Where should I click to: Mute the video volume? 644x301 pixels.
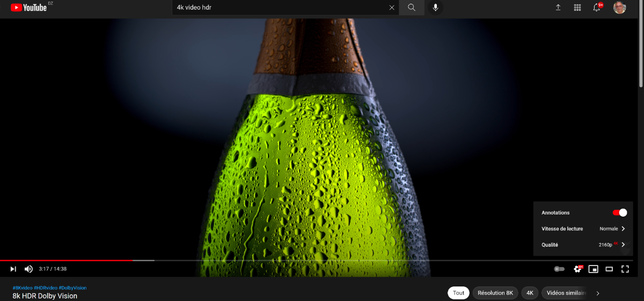28,269
